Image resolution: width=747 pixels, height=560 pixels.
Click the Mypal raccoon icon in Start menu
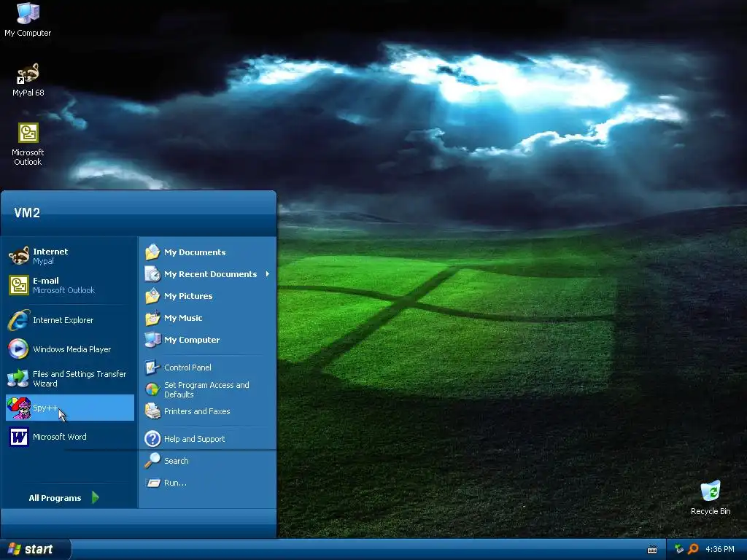pyautogui.click(x=18, y=256)
